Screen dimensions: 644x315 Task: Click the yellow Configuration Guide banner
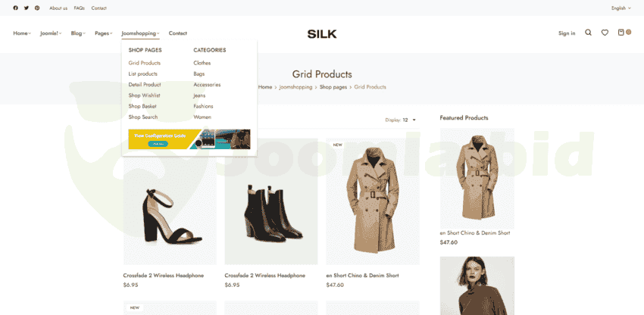[189, 139]
